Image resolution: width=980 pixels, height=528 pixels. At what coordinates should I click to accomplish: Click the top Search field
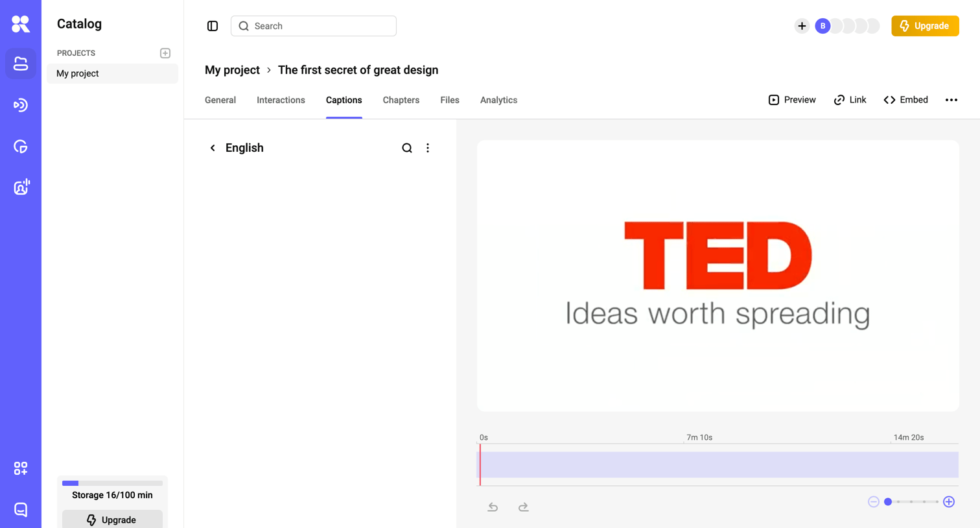[x=314, y=26]
